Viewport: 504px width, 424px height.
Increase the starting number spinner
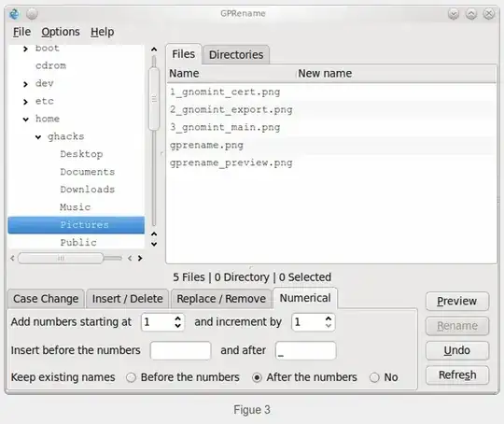(177, 318)
